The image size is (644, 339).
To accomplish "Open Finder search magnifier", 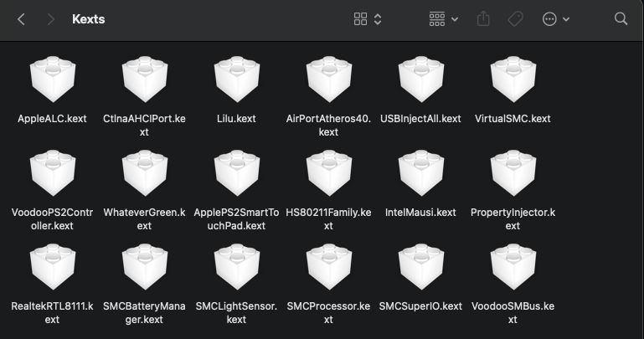I will (621, 19).
